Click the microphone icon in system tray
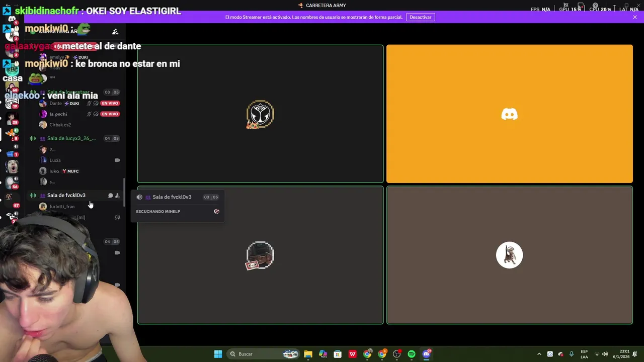Screen dimensions: 644x362 pos(572,354)
